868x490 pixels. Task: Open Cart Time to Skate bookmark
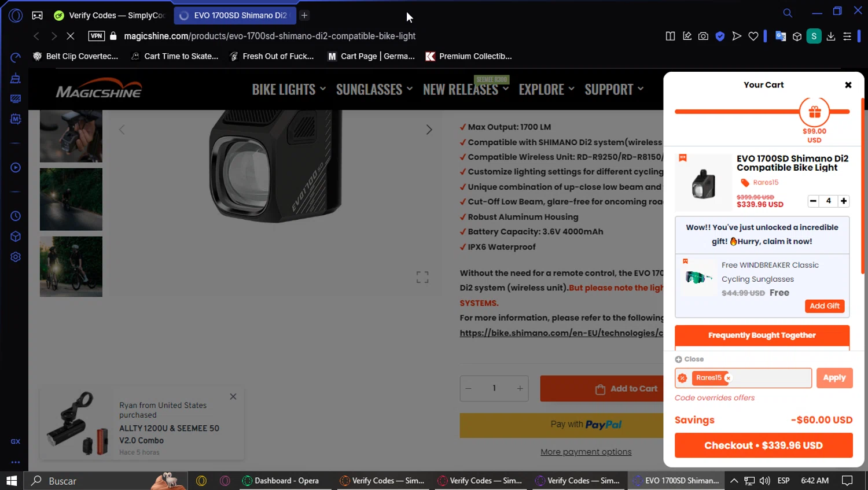pos(175,56)
